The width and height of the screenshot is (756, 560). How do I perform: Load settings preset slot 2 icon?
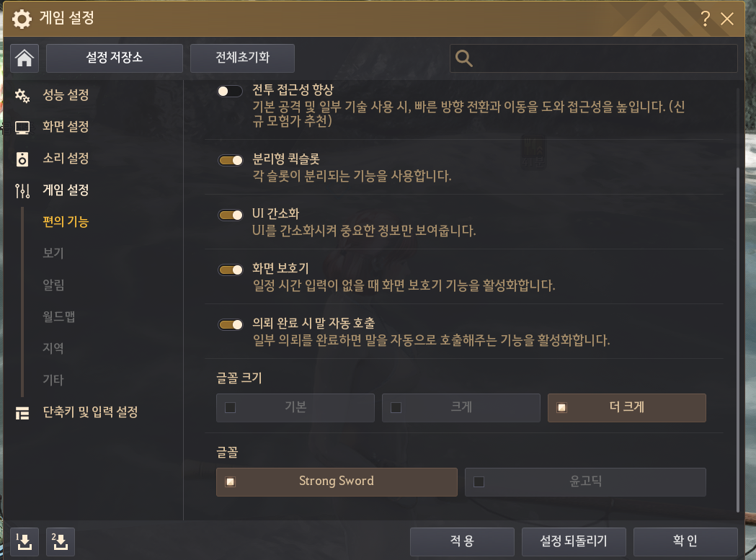click(x=60, y=541)
